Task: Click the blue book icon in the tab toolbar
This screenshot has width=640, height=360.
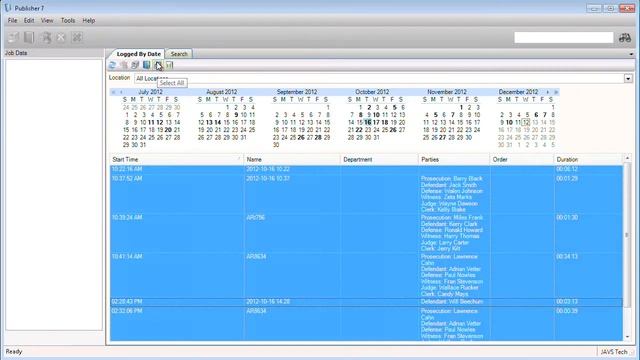Action: (x=147, y=65)
